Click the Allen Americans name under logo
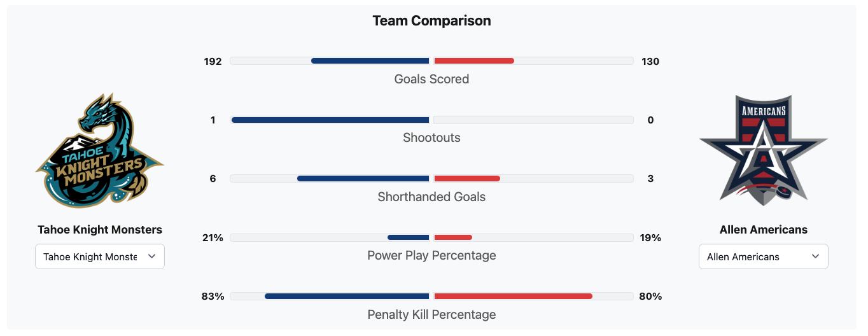 click(x=763, y=230)
